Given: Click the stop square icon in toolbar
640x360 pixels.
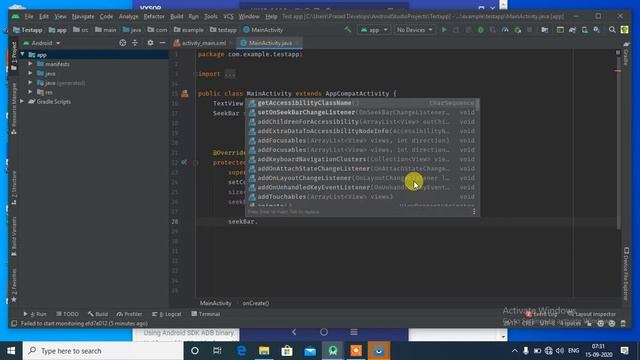Looking at the screenshot, I should 529,30.
